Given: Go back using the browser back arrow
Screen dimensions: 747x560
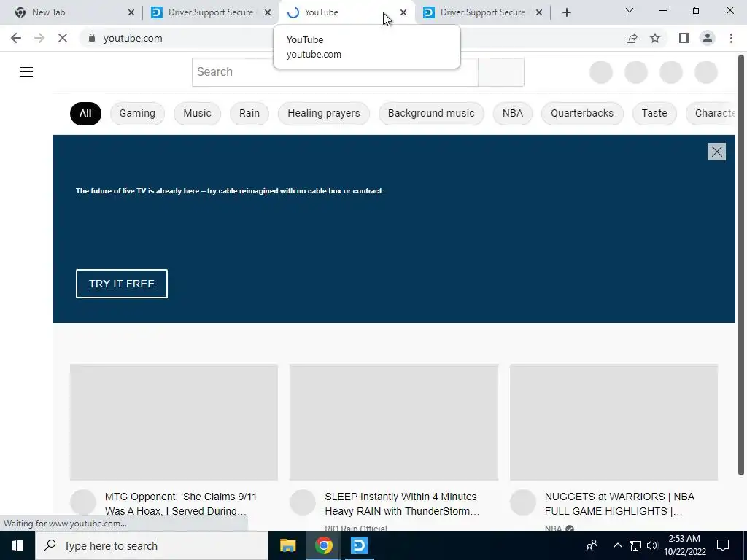Looking at the screenshot, I should (x=16, y=38).
